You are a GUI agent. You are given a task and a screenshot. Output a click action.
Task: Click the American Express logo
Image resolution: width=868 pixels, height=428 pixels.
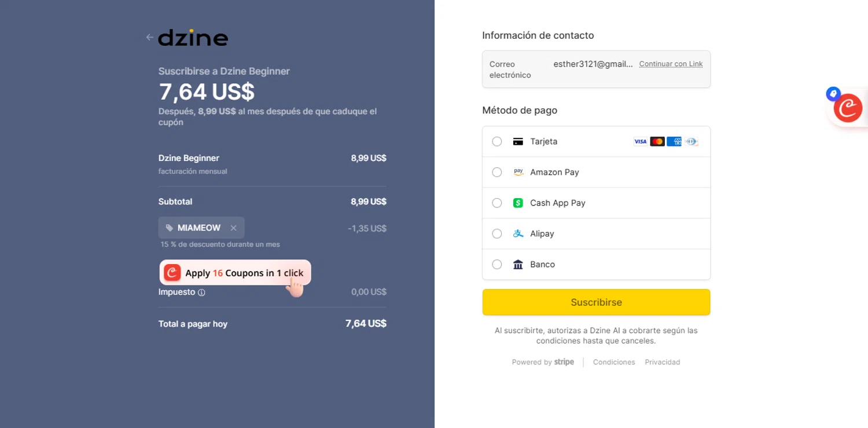pos(674,141)
